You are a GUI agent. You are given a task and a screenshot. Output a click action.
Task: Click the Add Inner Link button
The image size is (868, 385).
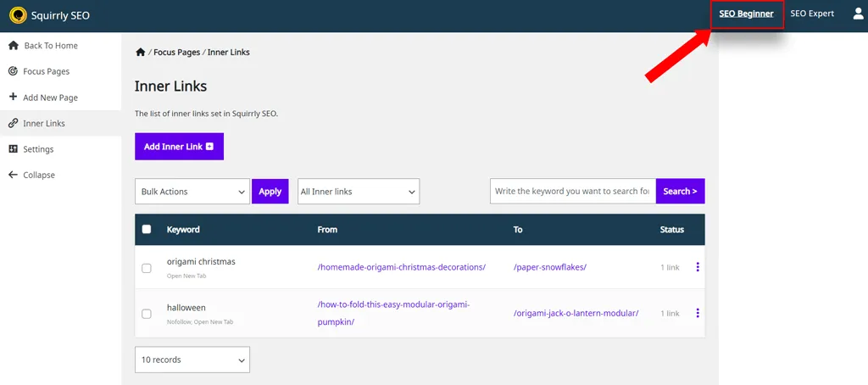click(179, 146)
